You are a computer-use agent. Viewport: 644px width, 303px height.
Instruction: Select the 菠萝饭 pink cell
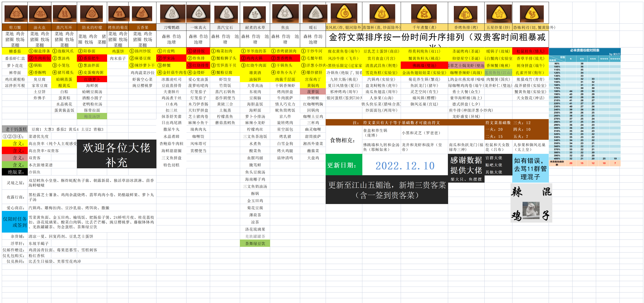coord(313,92)
